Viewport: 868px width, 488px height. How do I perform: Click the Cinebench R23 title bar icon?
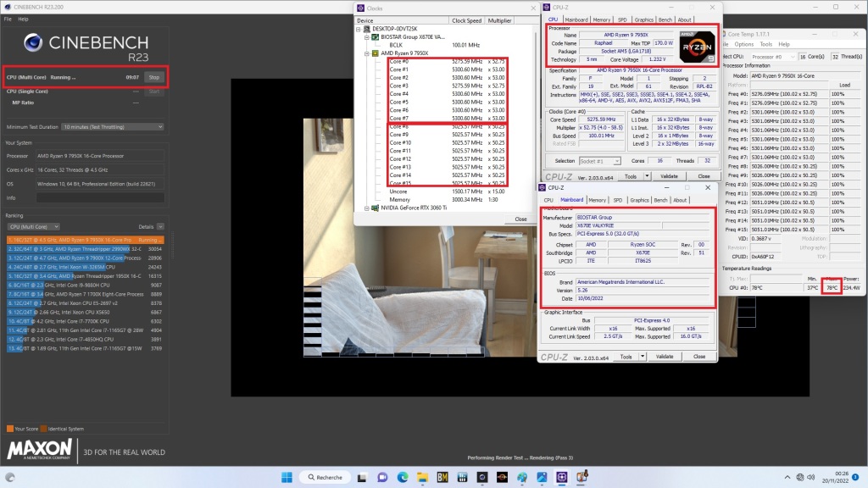click(8, 7)
